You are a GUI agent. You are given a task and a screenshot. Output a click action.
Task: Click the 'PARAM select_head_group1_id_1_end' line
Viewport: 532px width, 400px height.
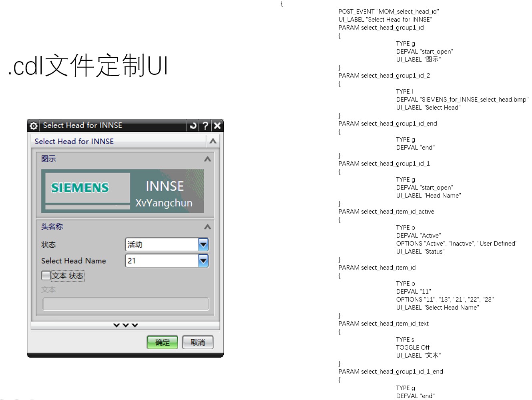coord(391,372)
